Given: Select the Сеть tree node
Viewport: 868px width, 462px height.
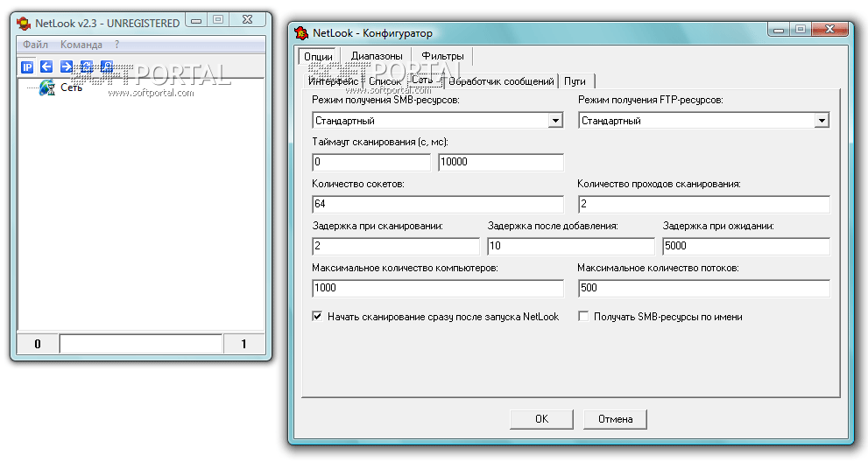Looking at the screenshot, I should tap(72, 87).
